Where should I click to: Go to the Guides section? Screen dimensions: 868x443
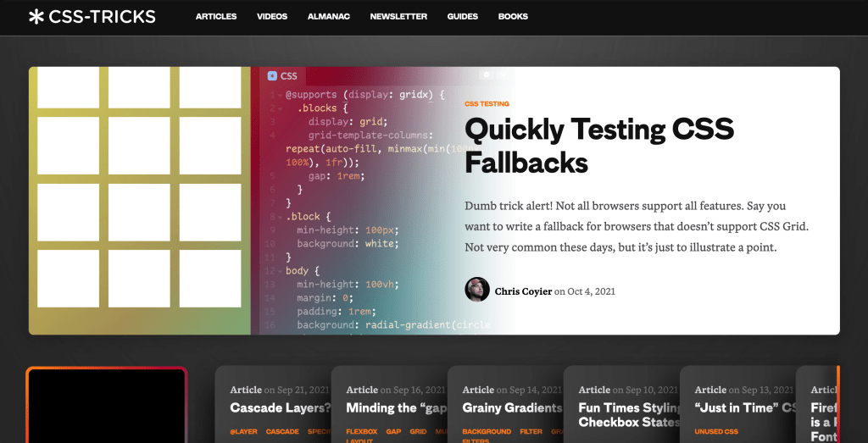(463, 17)
